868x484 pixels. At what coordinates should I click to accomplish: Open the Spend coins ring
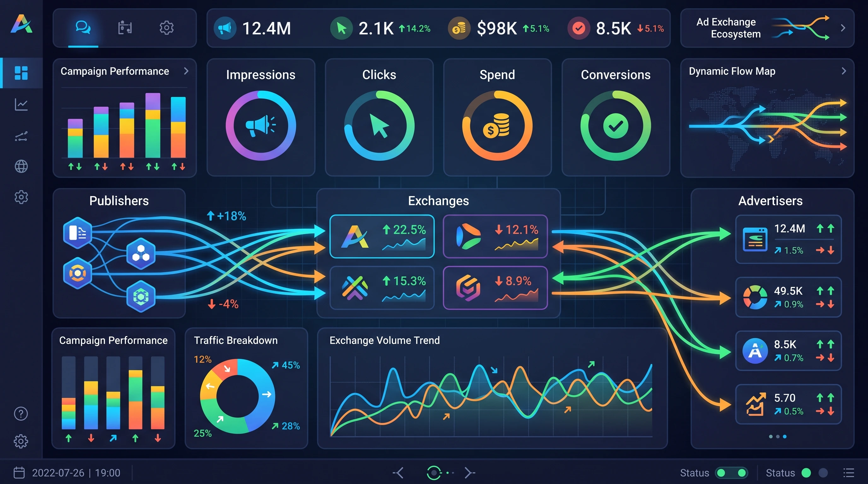497,125
